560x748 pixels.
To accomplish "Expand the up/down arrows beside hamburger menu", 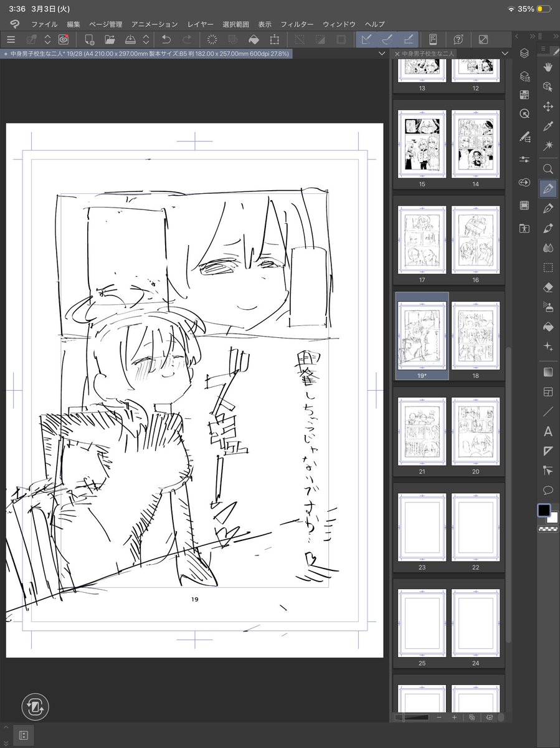I will tap(47, 39).
